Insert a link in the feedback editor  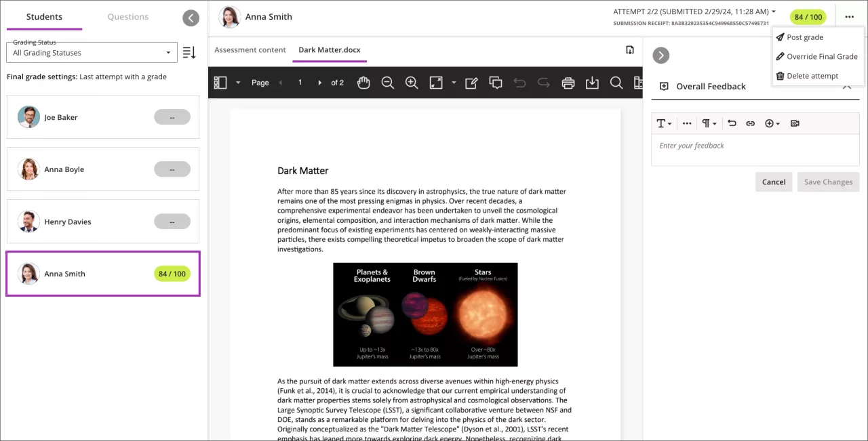click(750, 123)
